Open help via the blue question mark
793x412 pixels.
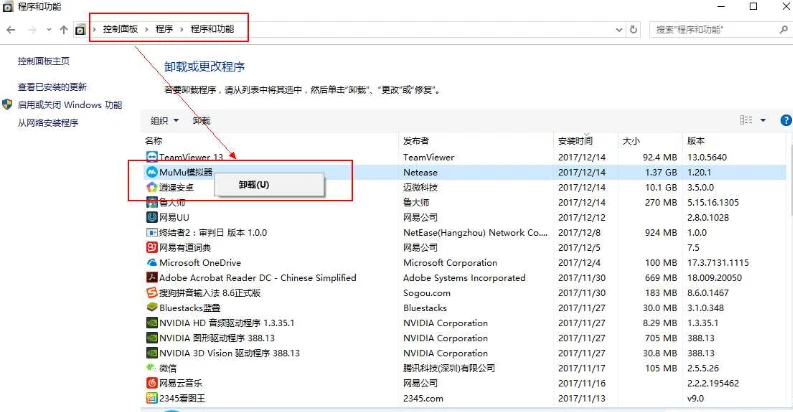[x=786, y=120]
